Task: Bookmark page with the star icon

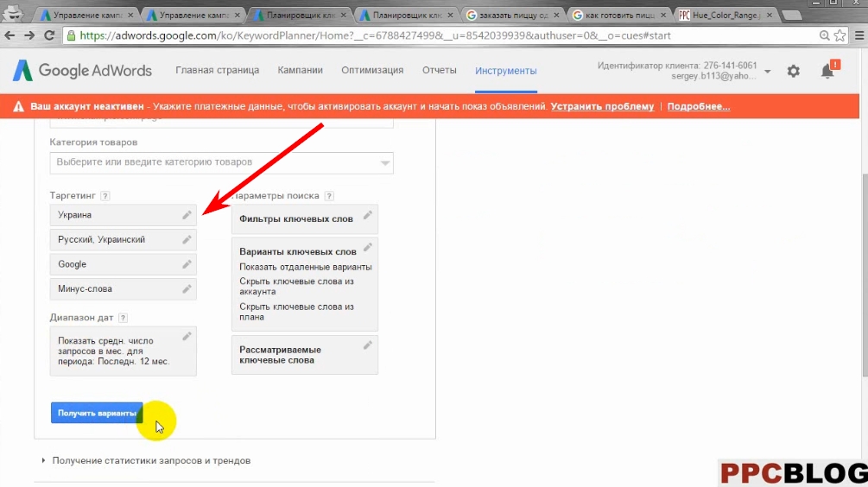Action: click(x=839, y=35)
